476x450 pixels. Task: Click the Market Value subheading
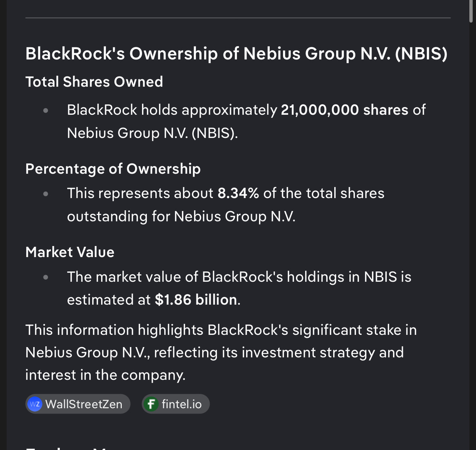[70, 252]
